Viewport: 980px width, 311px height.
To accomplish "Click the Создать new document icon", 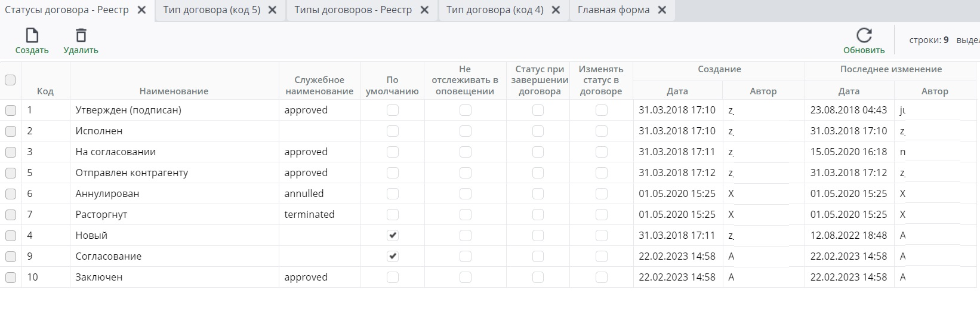I will click(32, 35).
